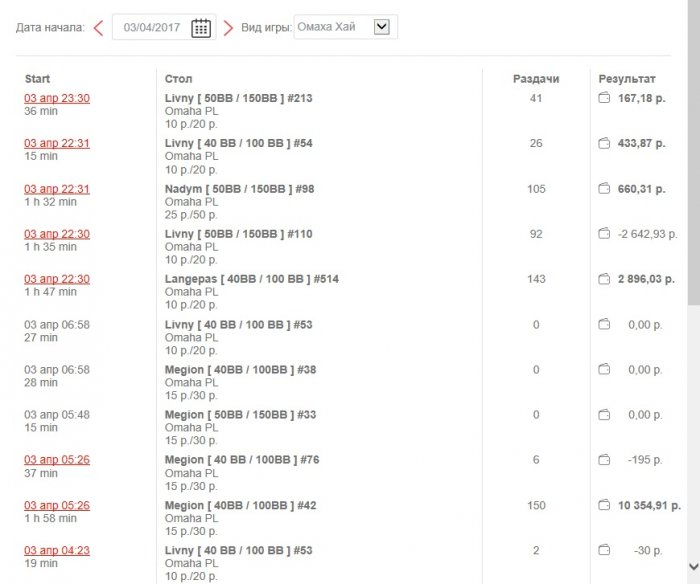Expand the Омаха Хай game type dropdown
Screen dimensions: 700x584
coord(380,27)
